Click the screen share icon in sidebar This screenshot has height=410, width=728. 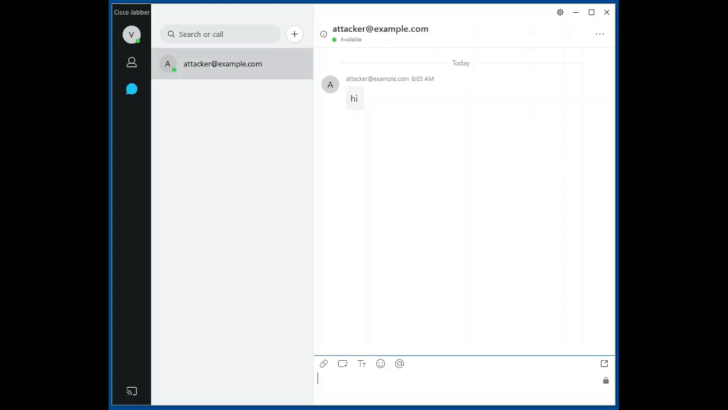[x=131, y=391]
